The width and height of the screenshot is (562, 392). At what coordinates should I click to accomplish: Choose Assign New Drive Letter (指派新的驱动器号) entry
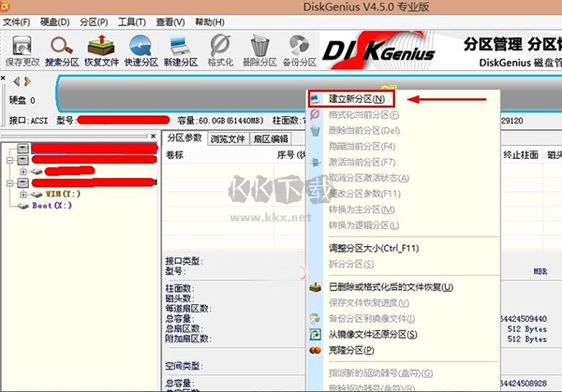380,373
